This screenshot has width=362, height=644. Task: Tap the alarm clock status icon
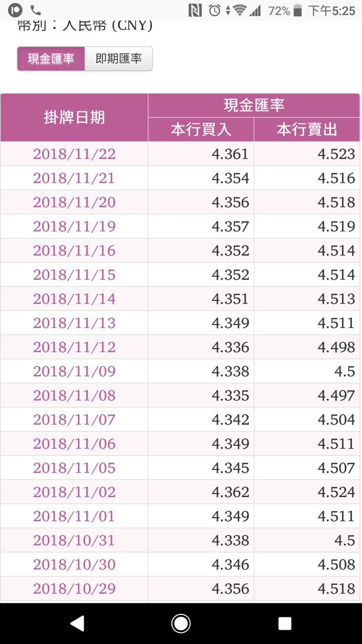[215, 10]
